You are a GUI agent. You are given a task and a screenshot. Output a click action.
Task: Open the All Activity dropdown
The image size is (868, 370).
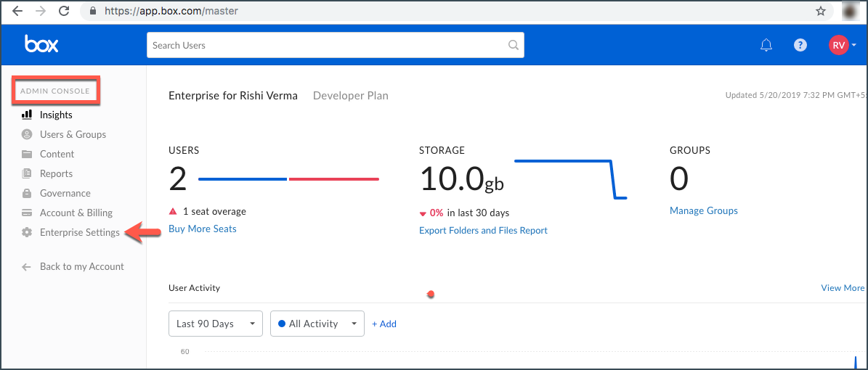point(317,324)
